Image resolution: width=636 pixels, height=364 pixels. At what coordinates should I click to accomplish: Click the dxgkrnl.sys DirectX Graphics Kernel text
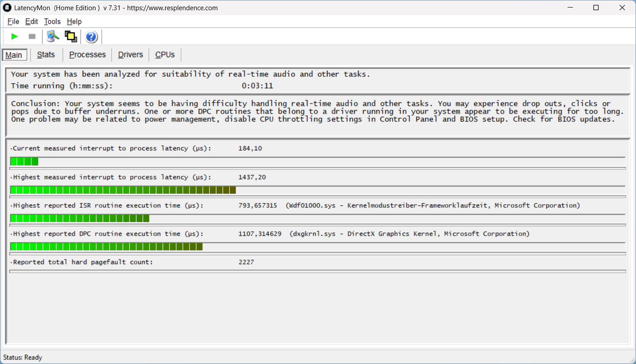coord(409,234)
